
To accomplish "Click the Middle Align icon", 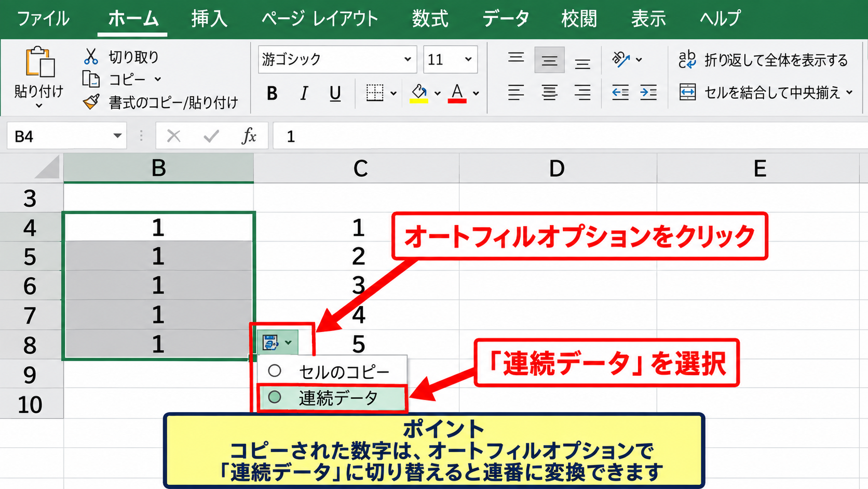I will tap(549, 60).
